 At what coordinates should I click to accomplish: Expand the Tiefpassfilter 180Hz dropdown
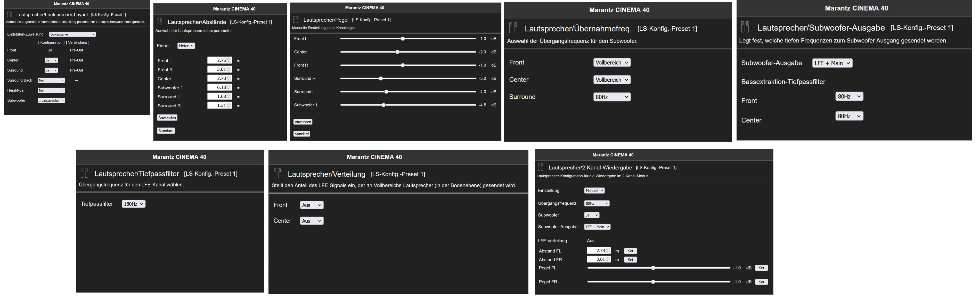coord(133,204)
